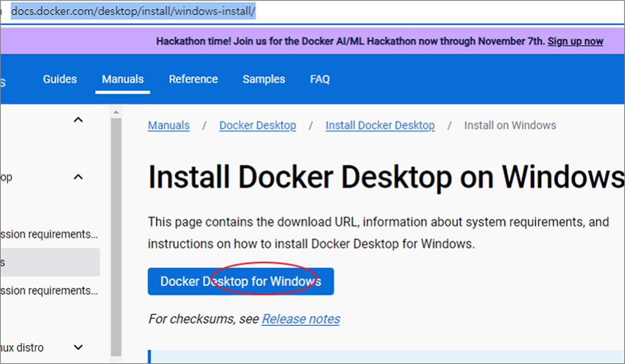Select the Manuals tab
625x364 pixels.
point(123,79)
